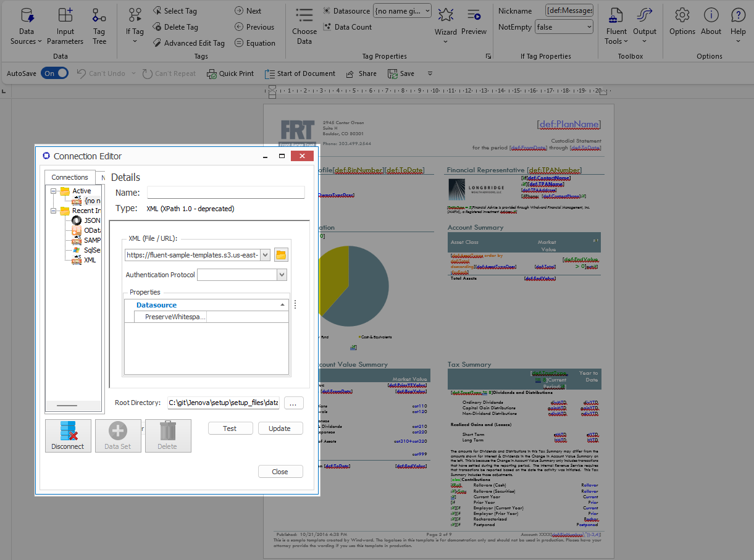Image resolution: width=754 pixels, height=560 pixels.
Task: Collapse the Active tree node
Action: pyautogui.click(x=54, y=191)
